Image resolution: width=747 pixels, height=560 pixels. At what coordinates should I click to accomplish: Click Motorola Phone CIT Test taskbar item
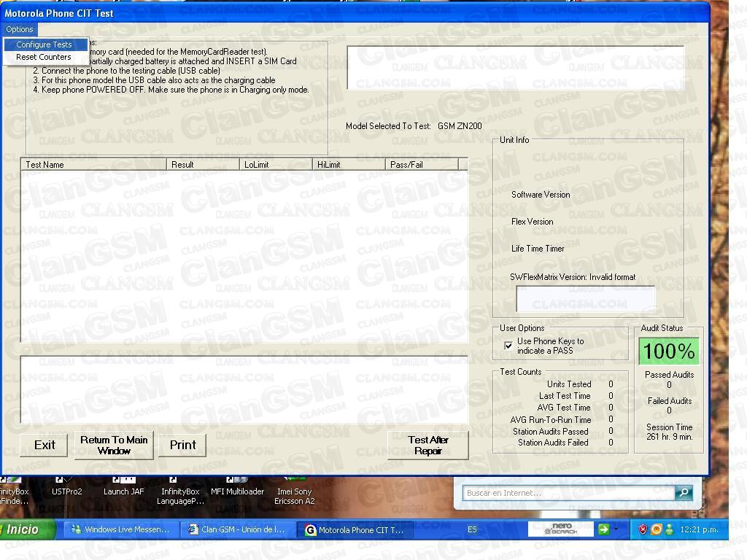[x=355, y=529]
